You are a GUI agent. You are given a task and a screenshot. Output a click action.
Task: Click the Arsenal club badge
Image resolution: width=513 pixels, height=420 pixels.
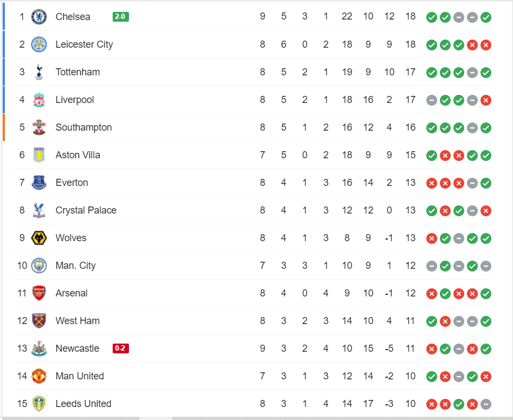click(x=39, y=293)
